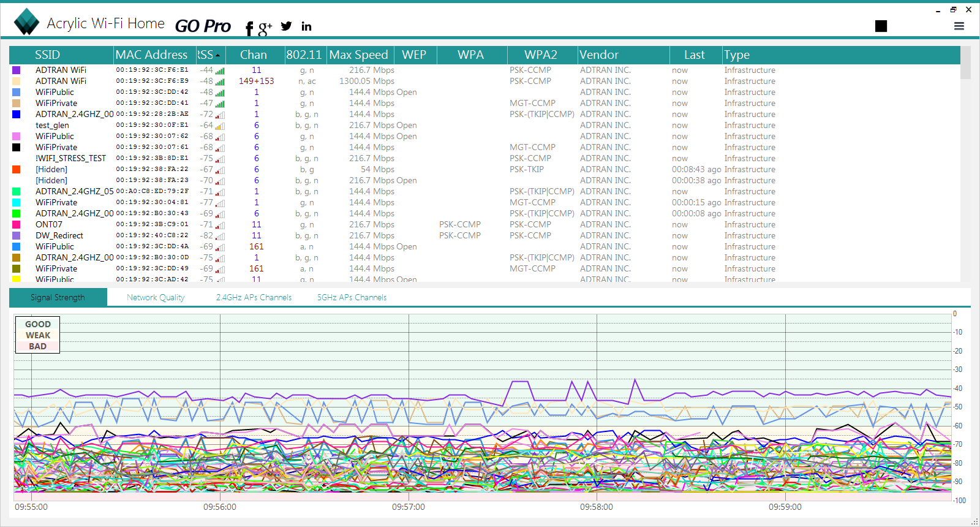Click the pink color swatch for ONT07
This screenshot has height=527, width=980.
(17, 225)
